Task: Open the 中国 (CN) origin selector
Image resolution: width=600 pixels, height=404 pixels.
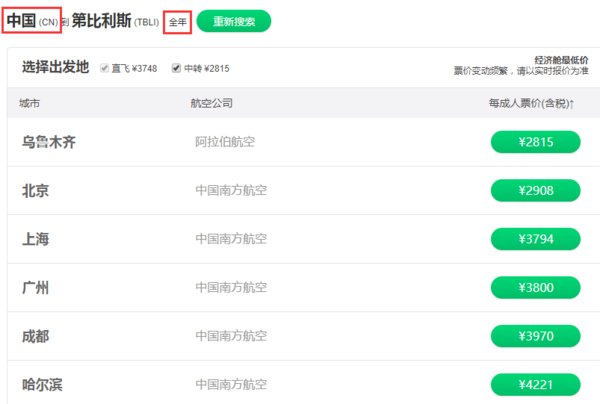Action: 32,20
